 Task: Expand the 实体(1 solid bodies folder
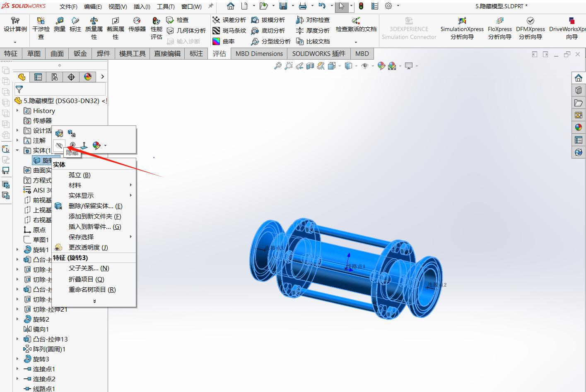pyautogui.click(x=17, y=150)
